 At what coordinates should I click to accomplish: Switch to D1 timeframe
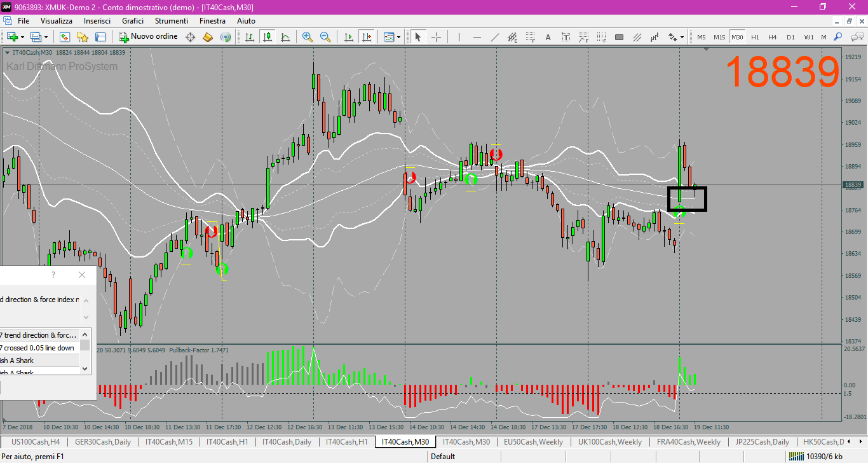pyautogui.click(x=790, y=37)
